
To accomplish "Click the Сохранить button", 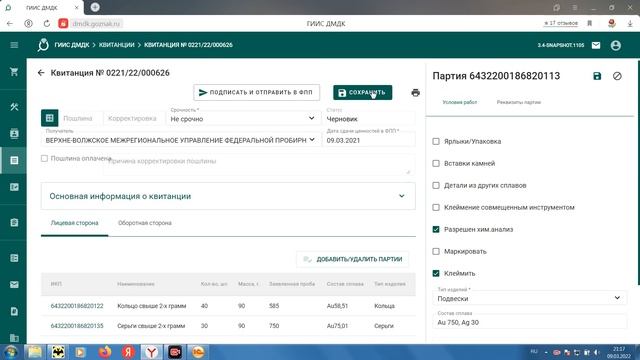I will 362,93.
